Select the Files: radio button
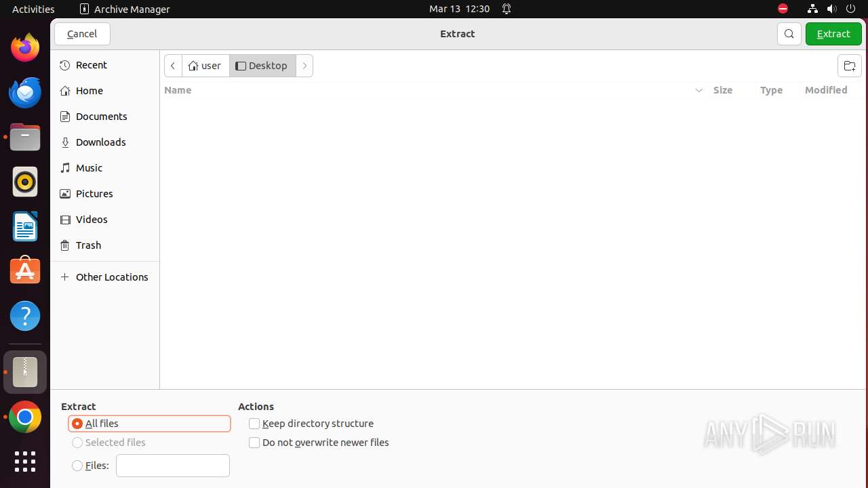Image resolution: width=868 pixels, height=488 pixels. click(x=77, y=466)
